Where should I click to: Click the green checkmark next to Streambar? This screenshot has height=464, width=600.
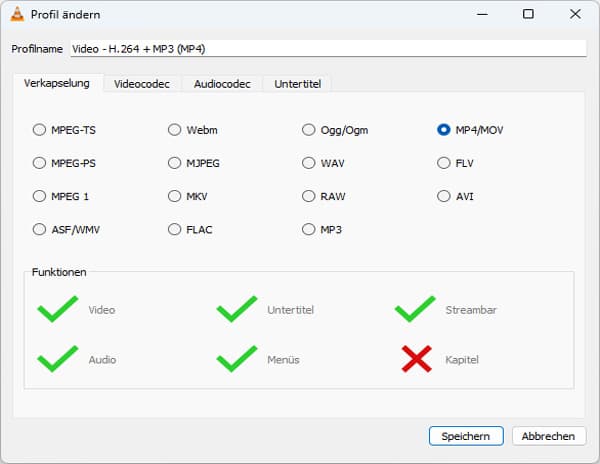coord(415,309)
